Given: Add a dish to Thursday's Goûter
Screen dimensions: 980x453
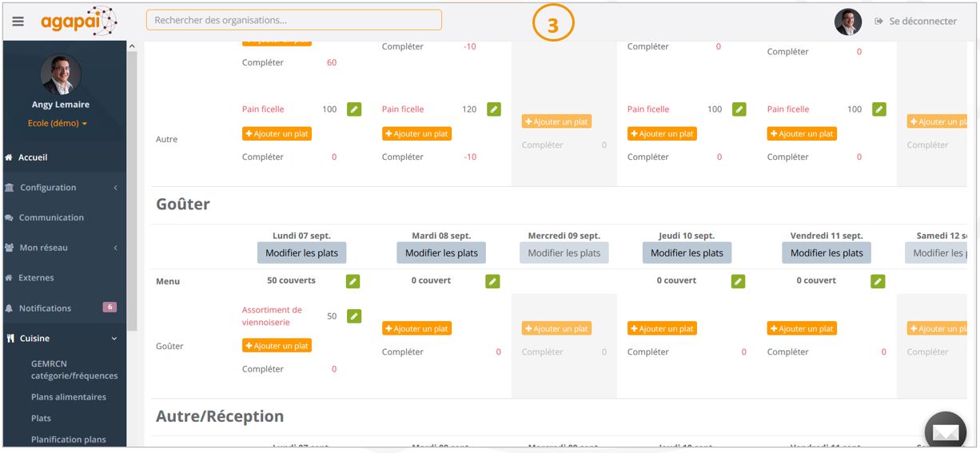Looking at the screenshot, I should (662, 328).
